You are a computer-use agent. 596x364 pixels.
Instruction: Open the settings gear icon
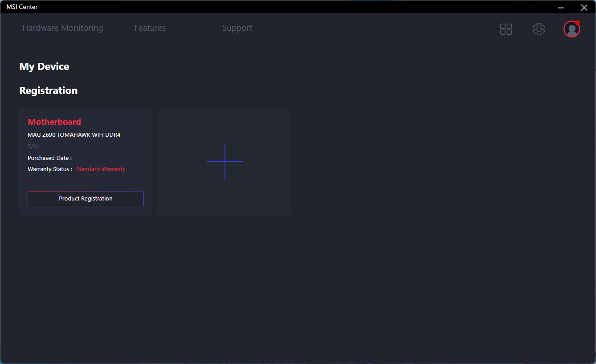pyautogui.click(x=539, y=29)
